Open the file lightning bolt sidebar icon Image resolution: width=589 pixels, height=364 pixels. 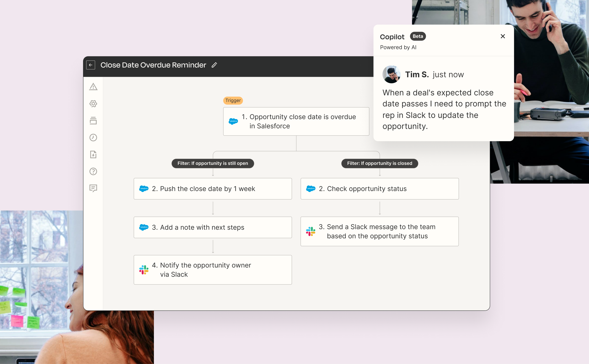93,155
